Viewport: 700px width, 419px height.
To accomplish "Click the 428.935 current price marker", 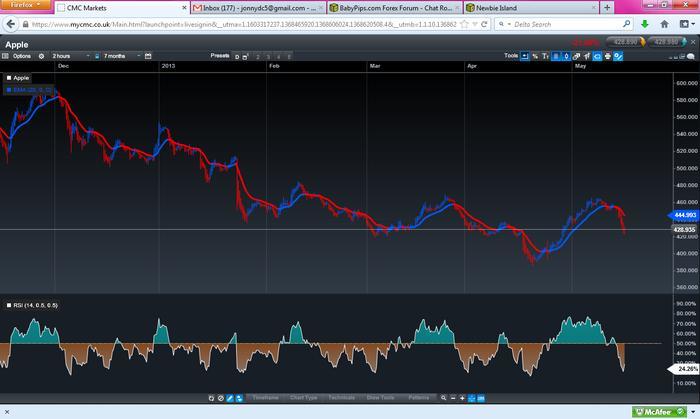I will 684,229.
